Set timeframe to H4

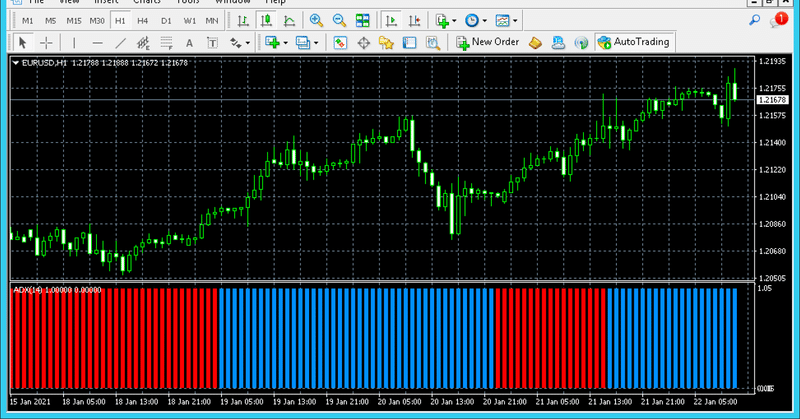click(x=143, y=21)
